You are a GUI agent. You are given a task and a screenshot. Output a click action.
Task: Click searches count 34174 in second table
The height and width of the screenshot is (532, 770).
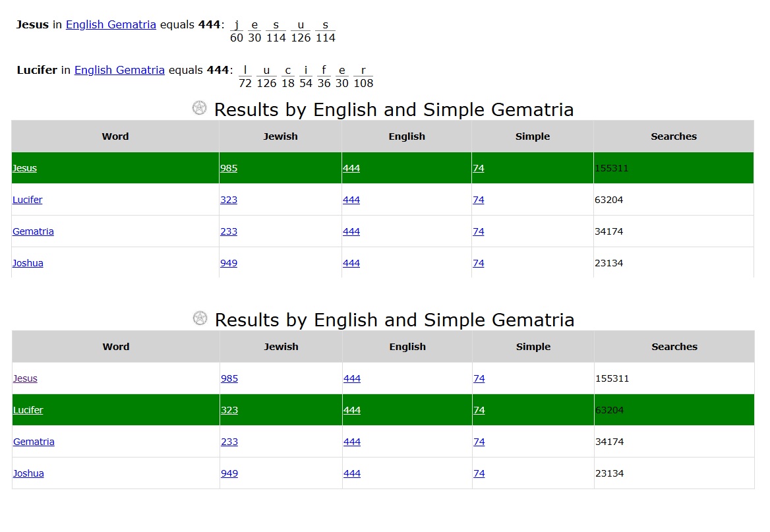coord(609,442)
